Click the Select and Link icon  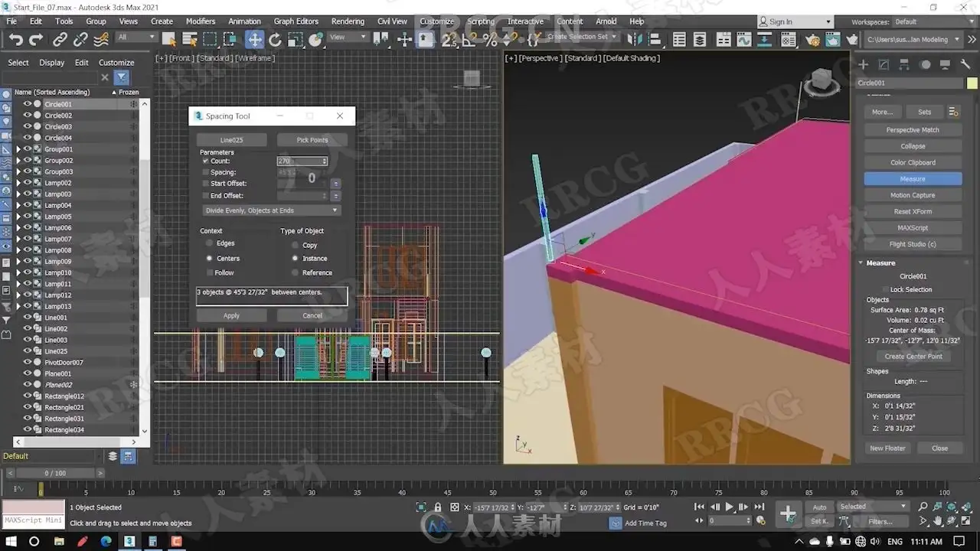pyautogui.click(x=60, y=40)
